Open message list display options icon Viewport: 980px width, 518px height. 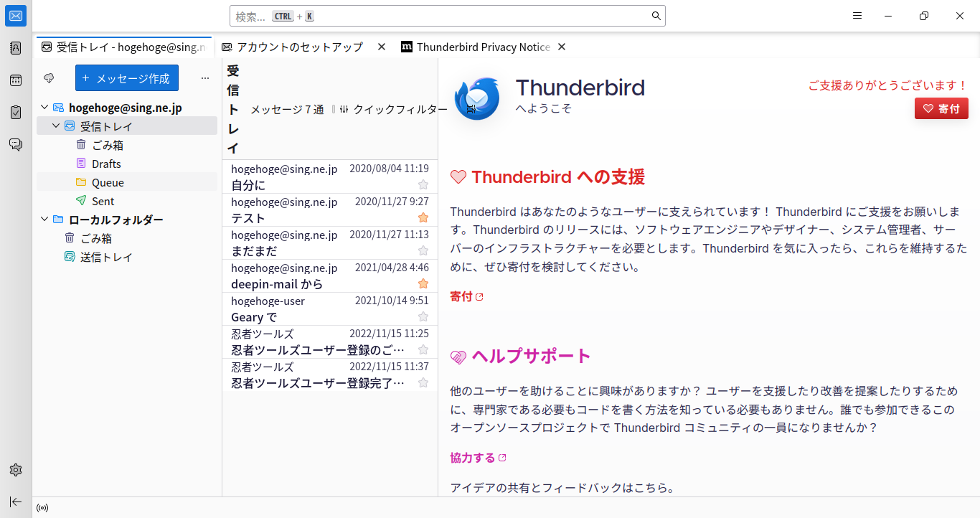[471, 110]
